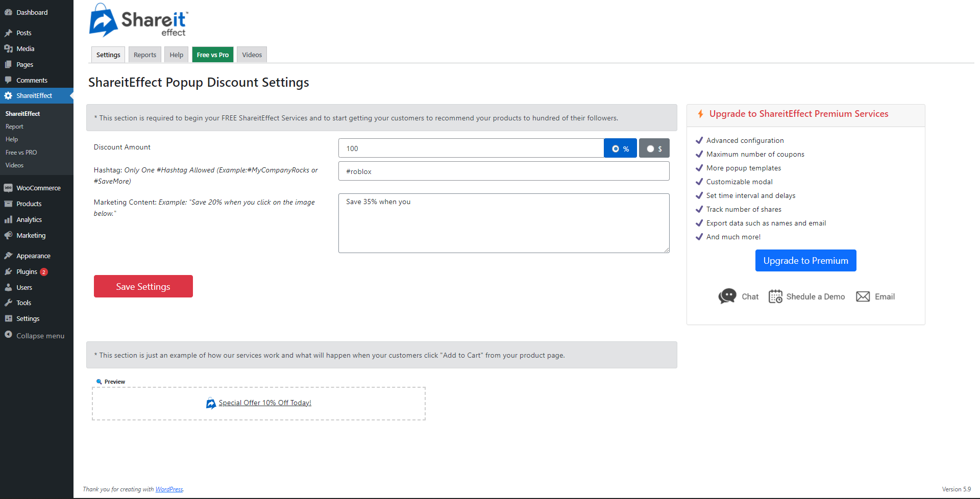Click the Collapse menu arrow icon
Image resolution: width=980 pixels, height=499 pixels.
pyautogui.click(x=8, y=335)
